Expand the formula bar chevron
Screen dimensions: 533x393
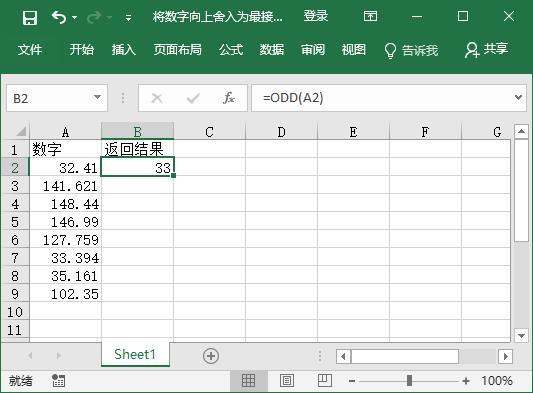(x=518, y=98)
